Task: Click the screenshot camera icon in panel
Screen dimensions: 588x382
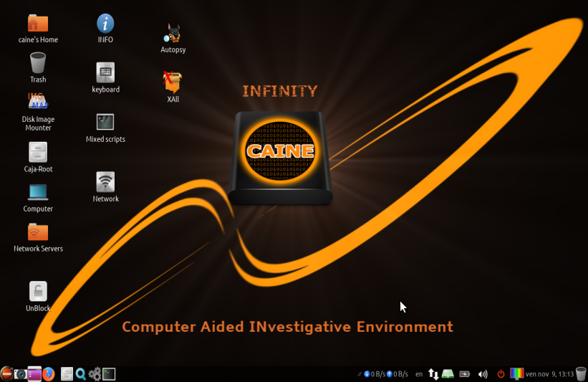Action: pyautogui.click(x=21, y=373)
